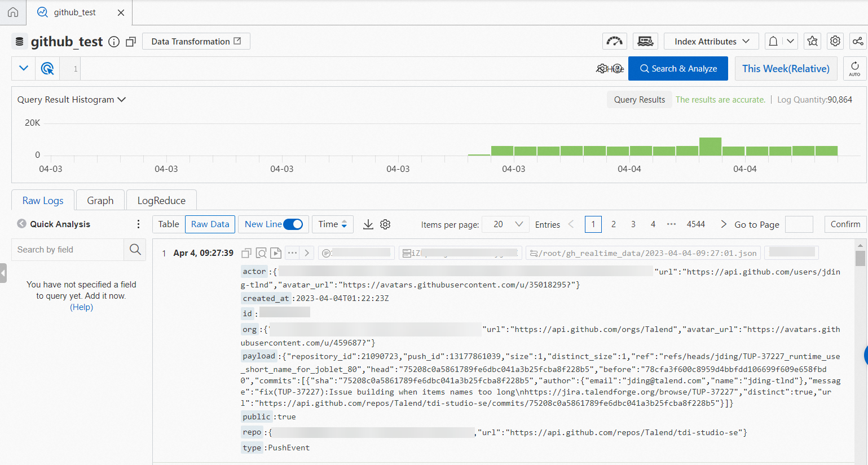The image size is (868, 465).
Task: Click the type field label
Action: (252, 448)
